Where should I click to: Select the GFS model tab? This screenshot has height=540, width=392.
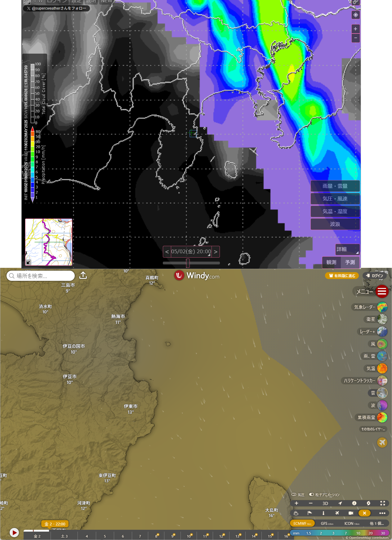click(x=327, y=524)
